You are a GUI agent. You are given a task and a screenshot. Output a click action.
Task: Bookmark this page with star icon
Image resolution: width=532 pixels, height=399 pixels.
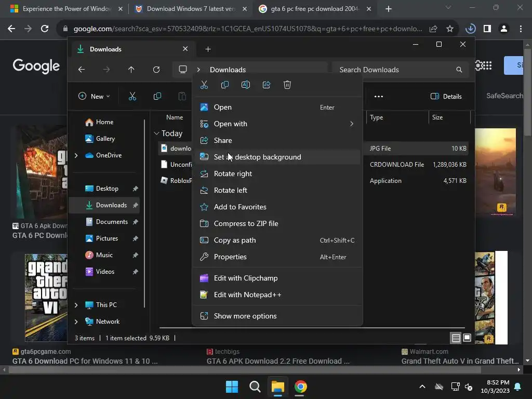click(x=450, y=29)
